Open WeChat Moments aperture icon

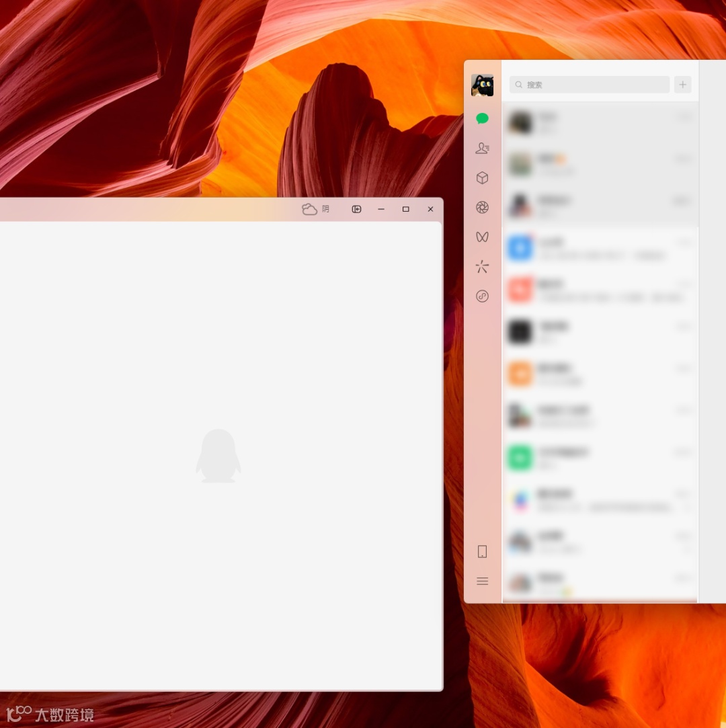pos(482,207)
